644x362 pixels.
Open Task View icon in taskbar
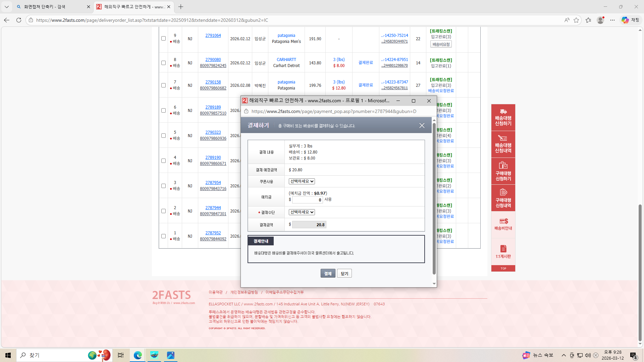click(121, 355)
